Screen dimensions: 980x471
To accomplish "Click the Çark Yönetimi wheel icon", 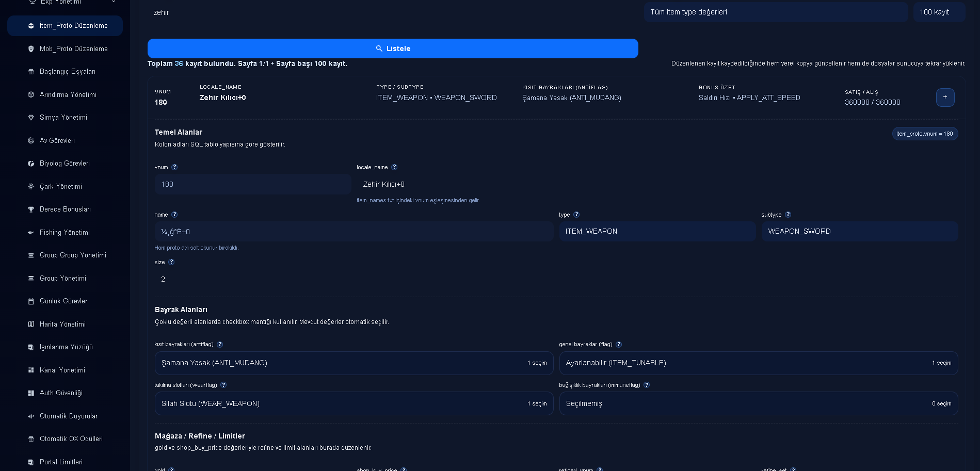I will coord(31,187).
